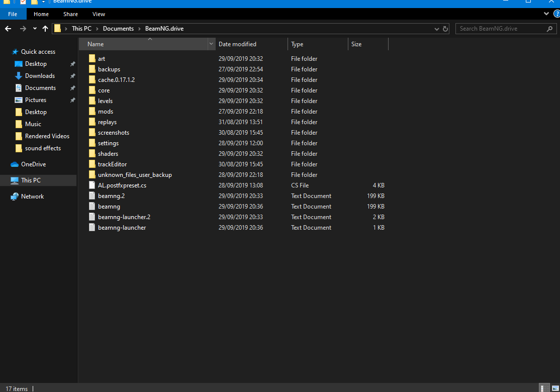Select the levels folder icon

[x=92, y=101]
